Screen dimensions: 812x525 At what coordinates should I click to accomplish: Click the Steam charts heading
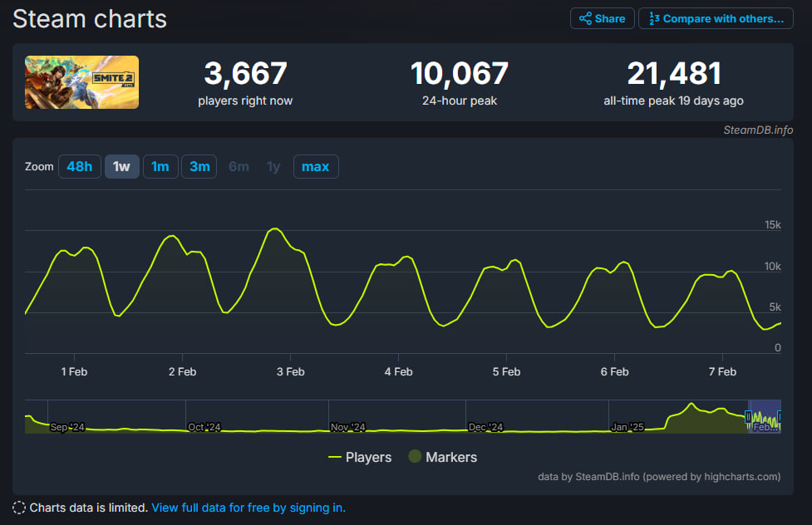[90, 19]
